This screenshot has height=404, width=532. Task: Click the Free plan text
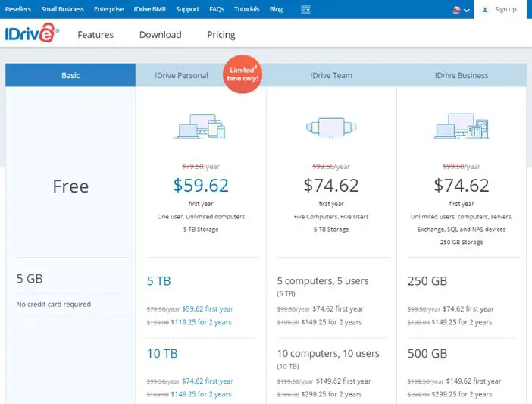click(70, 186)
